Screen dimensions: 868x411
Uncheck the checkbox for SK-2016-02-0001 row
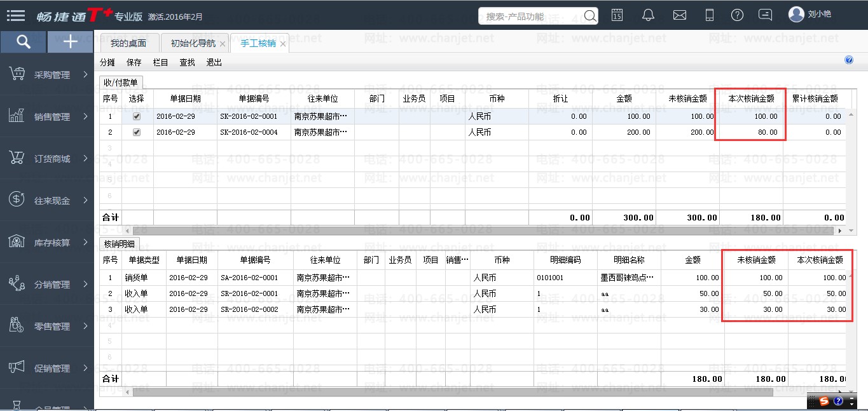(x=137, y=117)
